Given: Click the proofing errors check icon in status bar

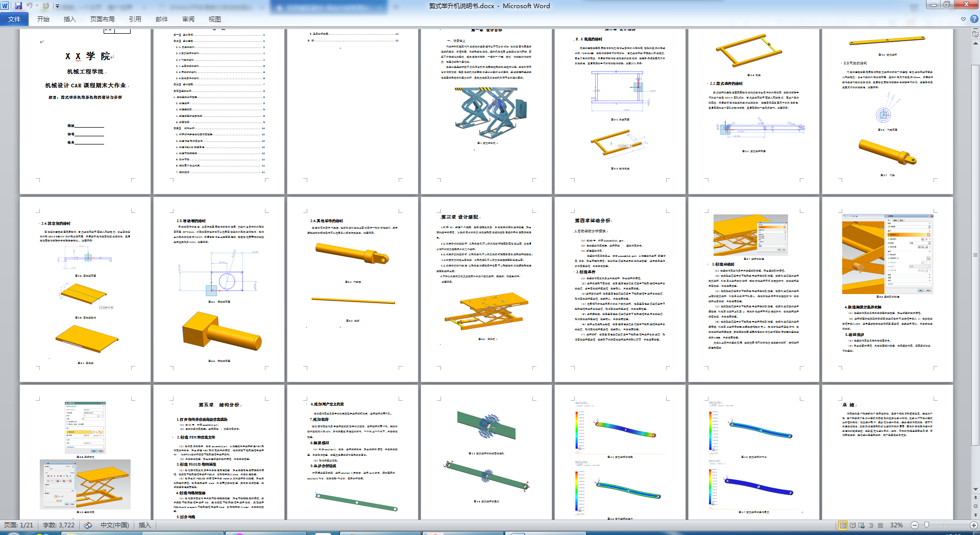Looking at the screenshot, I should tap(88, 525).
